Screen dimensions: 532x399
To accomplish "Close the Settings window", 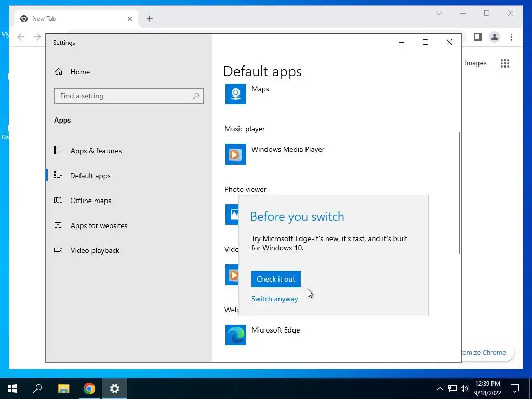I will pyautogui.click(x=449, y=42).
